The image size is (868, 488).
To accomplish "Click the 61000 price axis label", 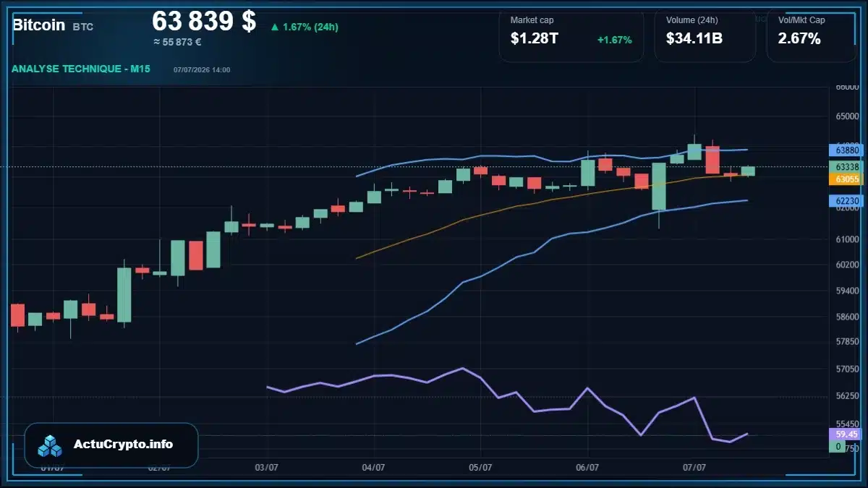I will point(847,239).
